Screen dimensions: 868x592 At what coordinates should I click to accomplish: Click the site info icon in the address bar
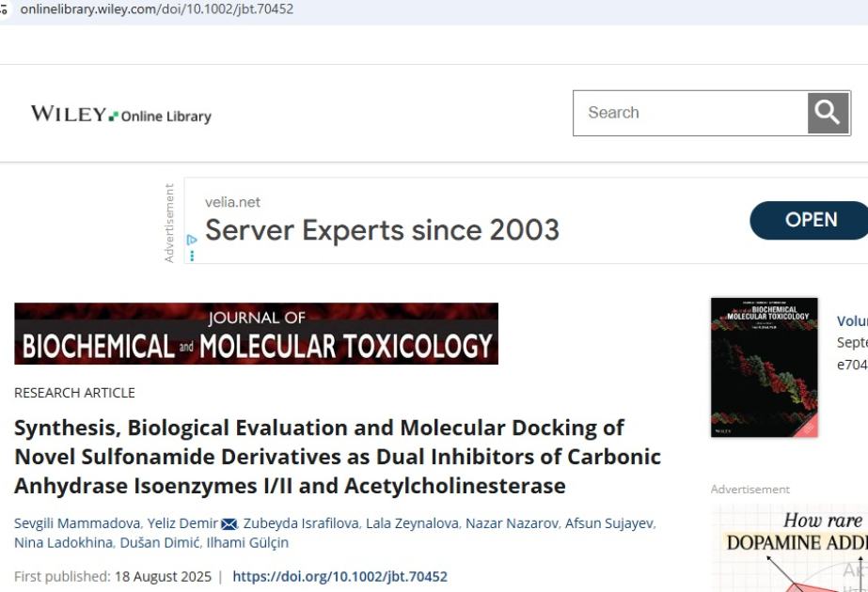tap(4, 8)
